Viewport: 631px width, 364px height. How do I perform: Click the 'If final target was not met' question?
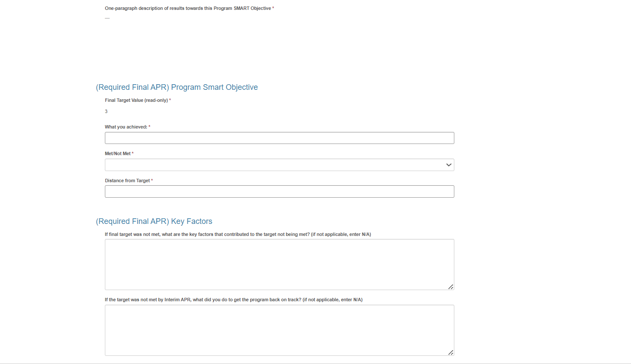pyautogui.click(x=238, y=235)
